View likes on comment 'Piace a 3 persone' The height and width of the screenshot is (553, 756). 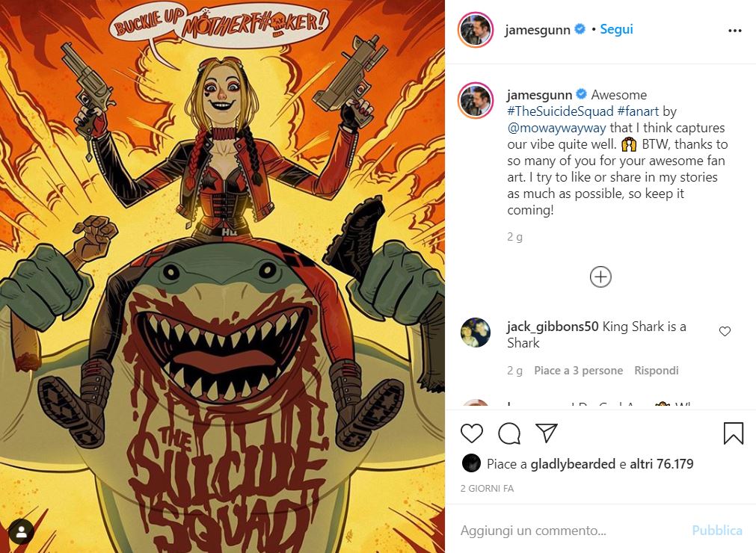point(578,371)
